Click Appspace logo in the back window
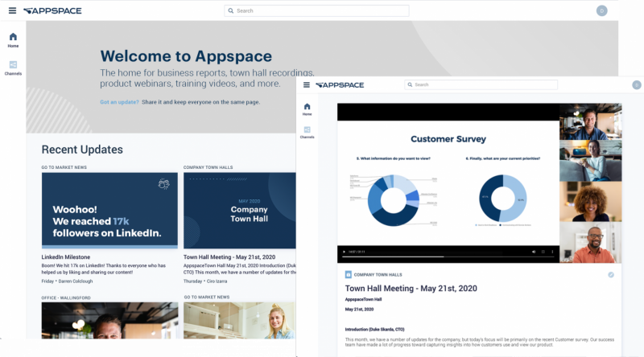Image resolution: width=644 pixels, height=357 pixels. pos(52,10)
